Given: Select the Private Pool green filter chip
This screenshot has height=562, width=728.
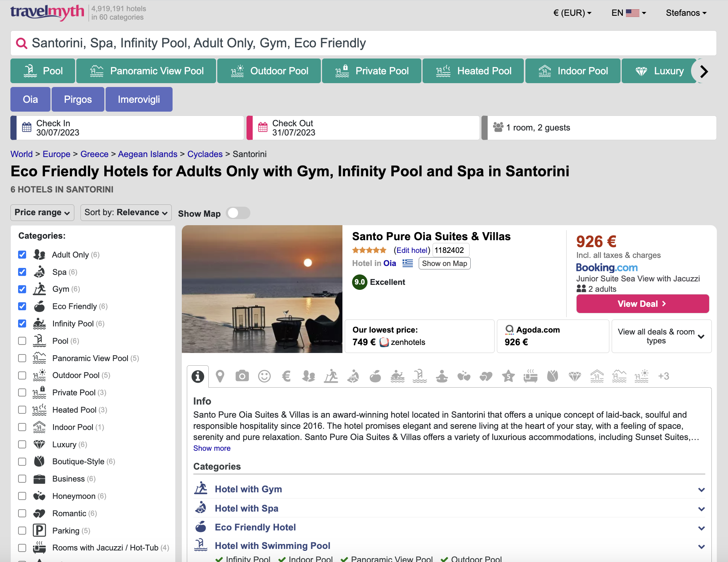Looking at the screenshot, I should [372, 71].
